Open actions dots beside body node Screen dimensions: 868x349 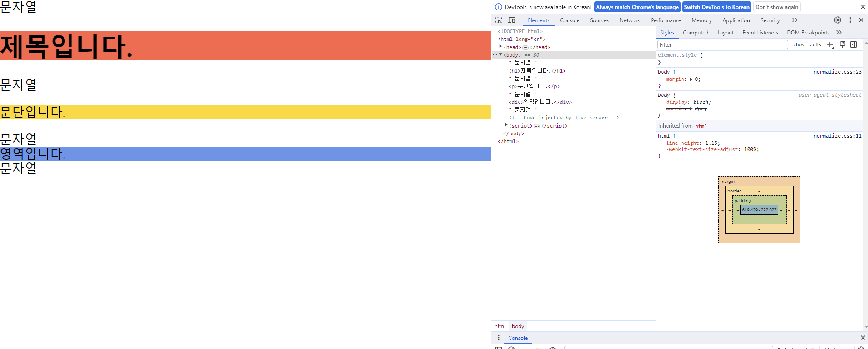495,54
